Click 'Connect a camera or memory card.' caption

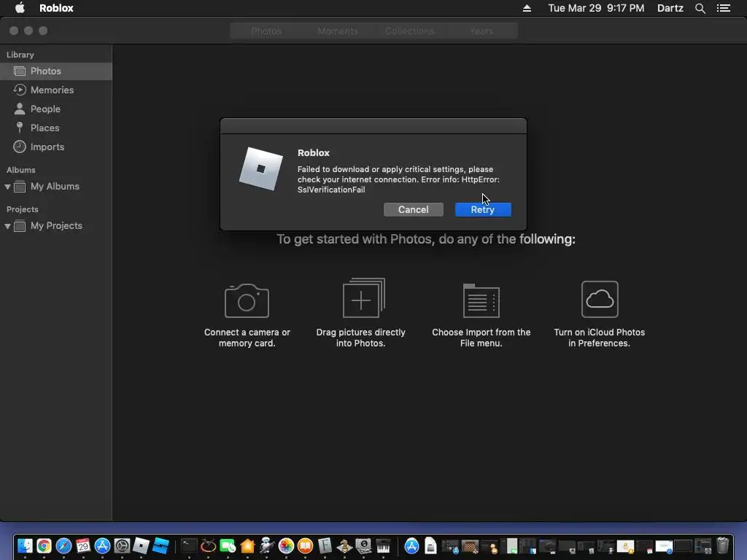(x=247, y=338)
